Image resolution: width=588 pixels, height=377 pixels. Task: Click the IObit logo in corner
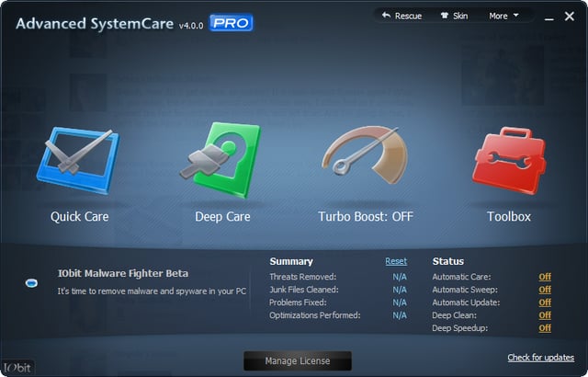(17, 368)
